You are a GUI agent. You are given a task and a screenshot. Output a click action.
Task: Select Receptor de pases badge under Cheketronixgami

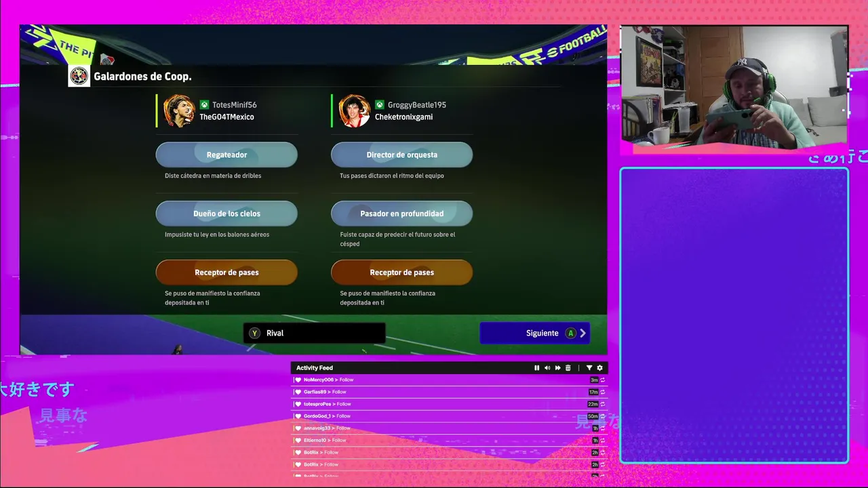point(401,272)
